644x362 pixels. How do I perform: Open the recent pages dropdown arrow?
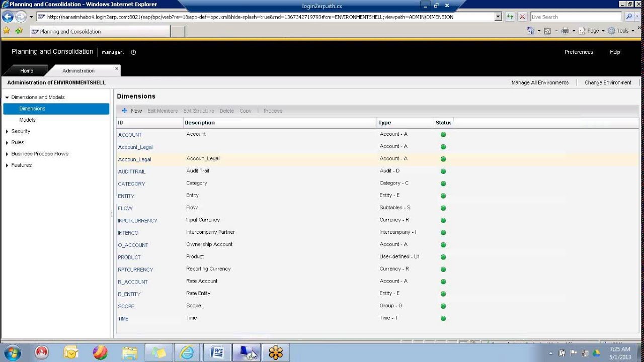tap(31, 17)
